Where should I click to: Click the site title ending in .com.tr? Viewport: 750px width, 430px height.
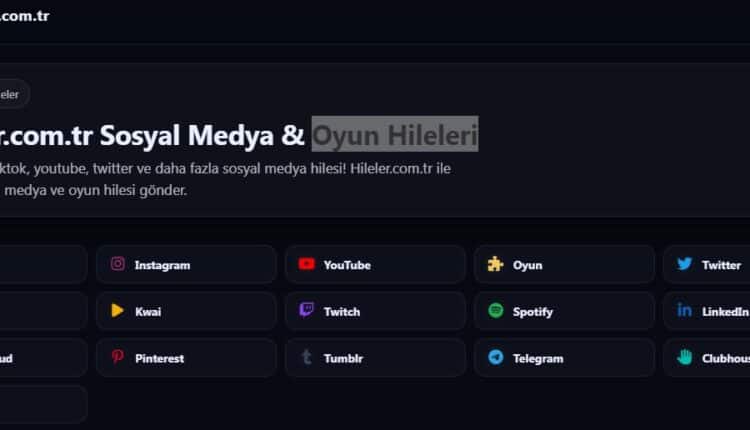[x=24, y=16]
